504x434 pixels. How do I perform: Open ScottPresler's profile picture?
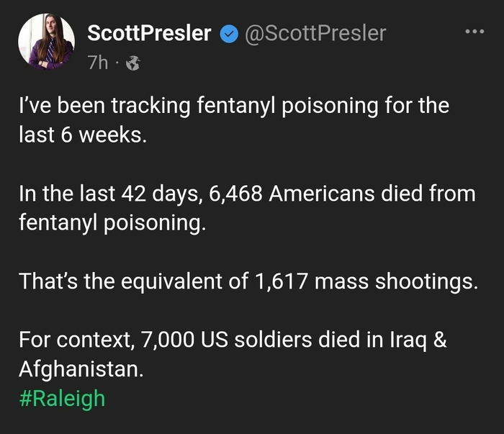point(46,42)
